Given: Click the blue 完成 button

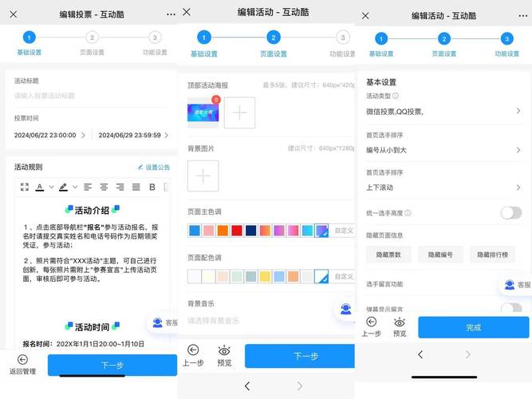Looking at the screenshot, I should (473, 327).
